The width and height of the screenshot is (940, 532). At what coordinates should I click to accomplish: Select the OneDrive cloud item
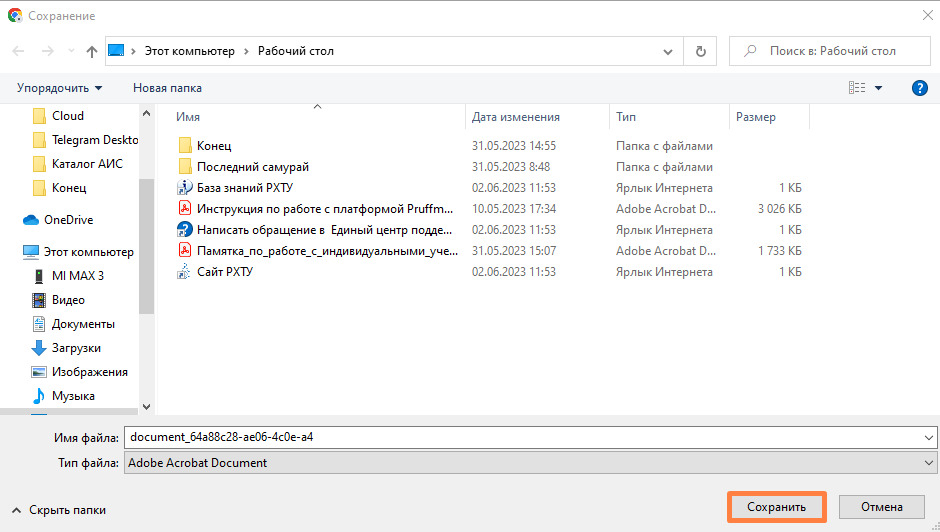point(68,220)
